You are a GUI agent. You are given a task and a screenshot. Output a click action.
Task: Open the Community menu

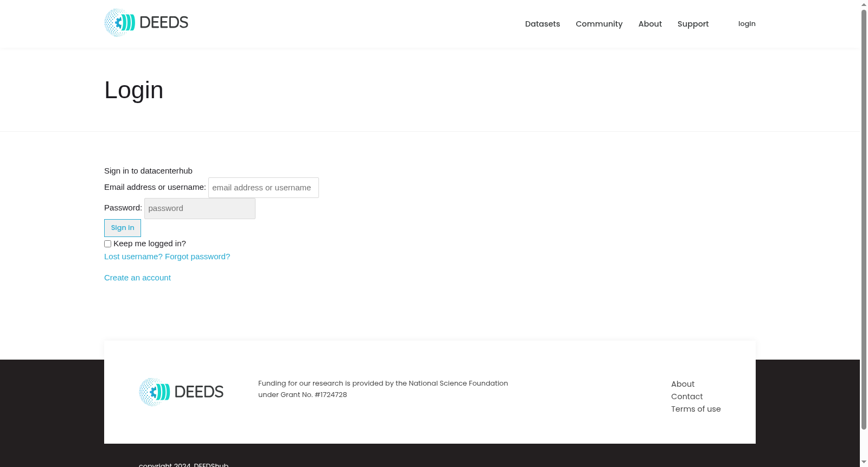(x=599, y=24)
